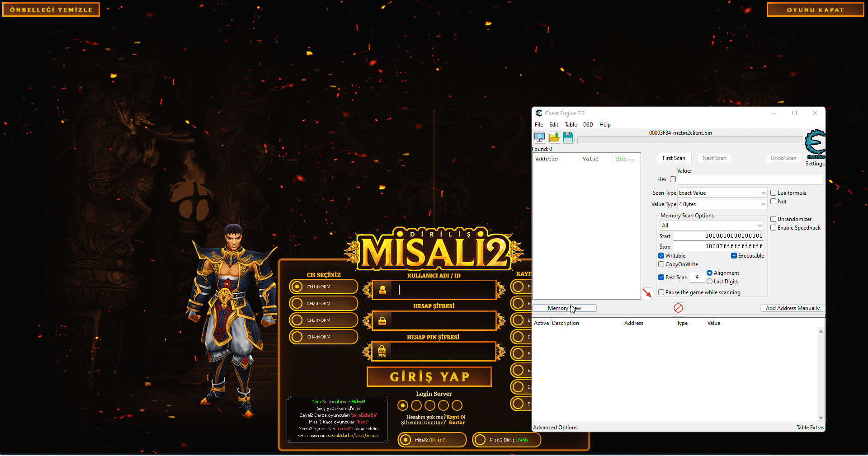The height and width of the screenshot is (456, 868).
Task: Enable the Unrandomizer checkbox
Action: (x=774, y=219)
